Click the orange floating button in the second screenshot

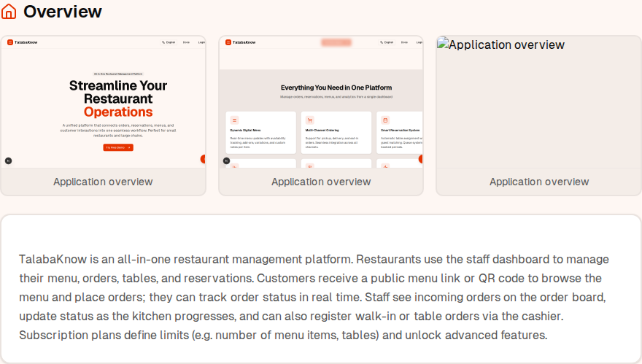pos(420,159)
